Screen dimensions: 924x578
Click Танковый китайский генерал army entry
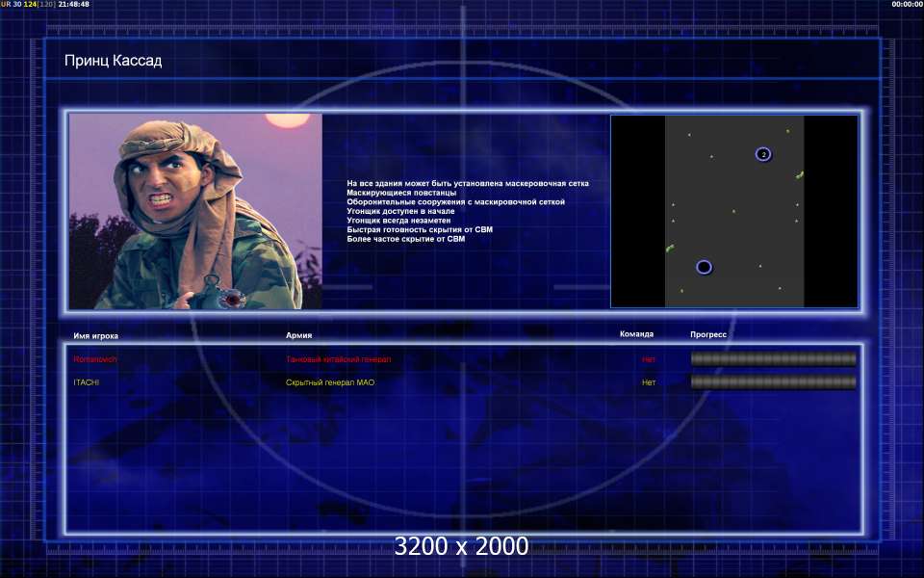(339, 359)
